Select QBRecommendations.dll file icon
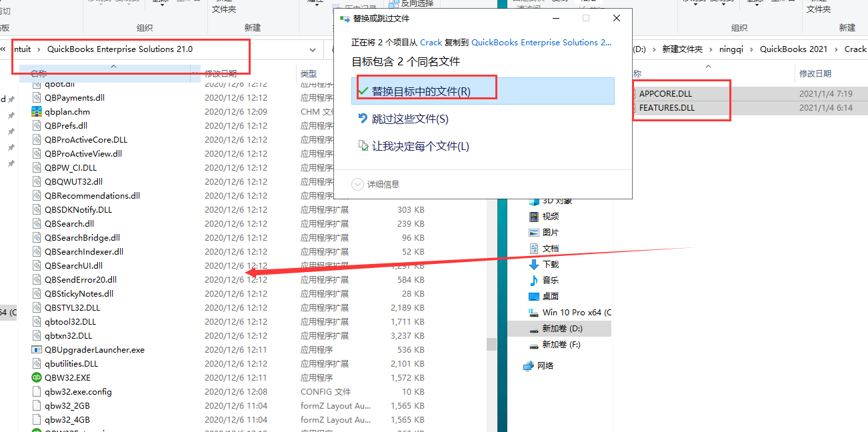Screen dimensions: 868x432 pyautogui.click(x=37, y=195)
